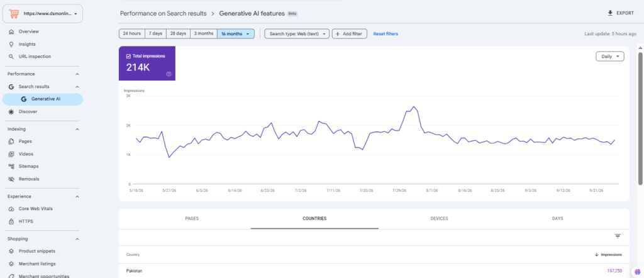Click Merchant listings layers icon
The height and width of the screenshot is (278, 644).
[11, 264]
